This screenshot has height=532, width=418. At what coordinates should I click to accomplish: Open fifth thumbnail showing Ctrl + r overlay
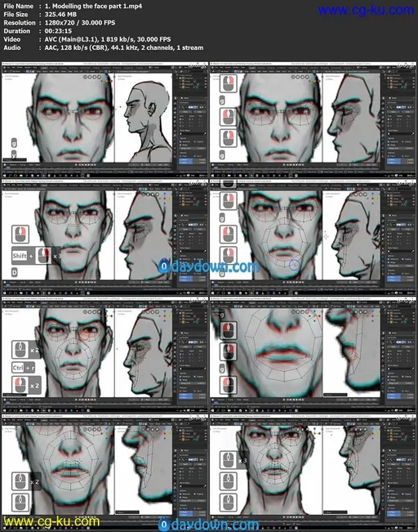(x=104, y=355)
